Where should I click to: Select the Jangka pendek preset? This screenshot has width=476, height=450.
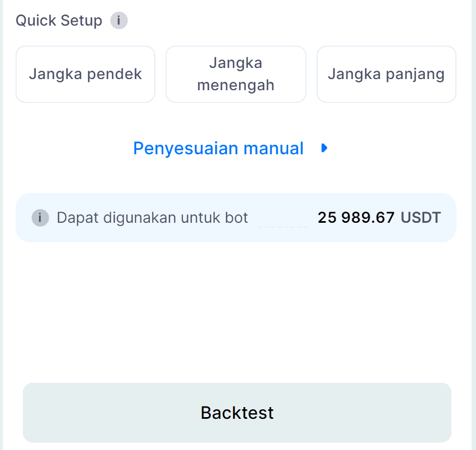coord(85,75)
